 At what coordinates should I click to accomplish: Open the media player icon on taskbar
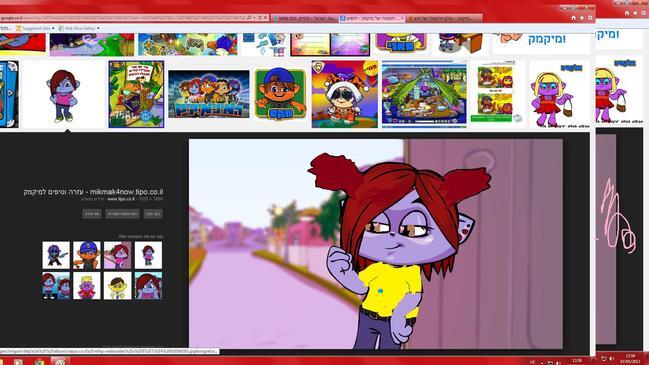pyautogui.click(x=18, y=362)
